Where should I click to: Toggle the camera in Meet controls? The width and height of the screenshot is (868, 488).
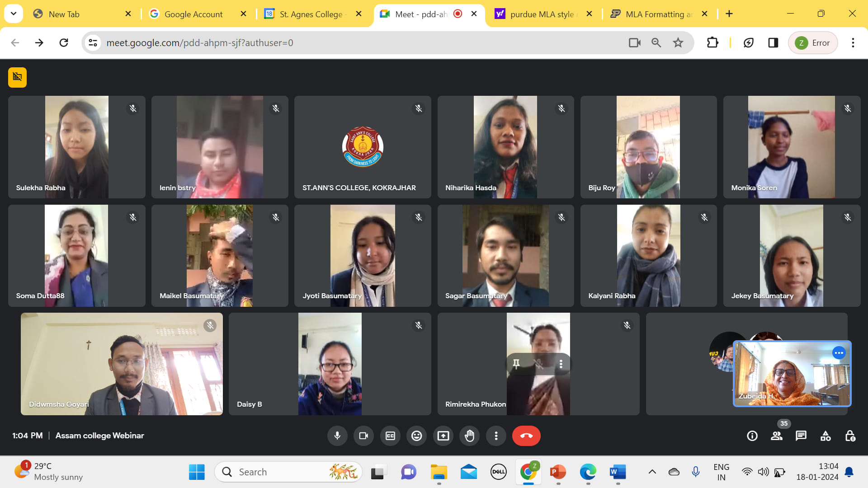point(363,436)
